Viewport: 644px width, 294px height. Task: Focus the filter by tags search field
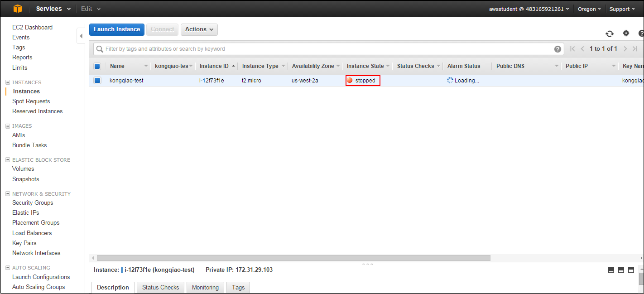[328, 49]
